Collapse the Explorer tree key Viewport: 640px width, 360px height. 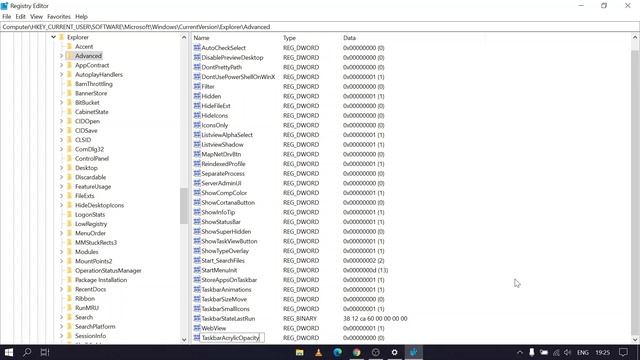[x=53, y=37]
